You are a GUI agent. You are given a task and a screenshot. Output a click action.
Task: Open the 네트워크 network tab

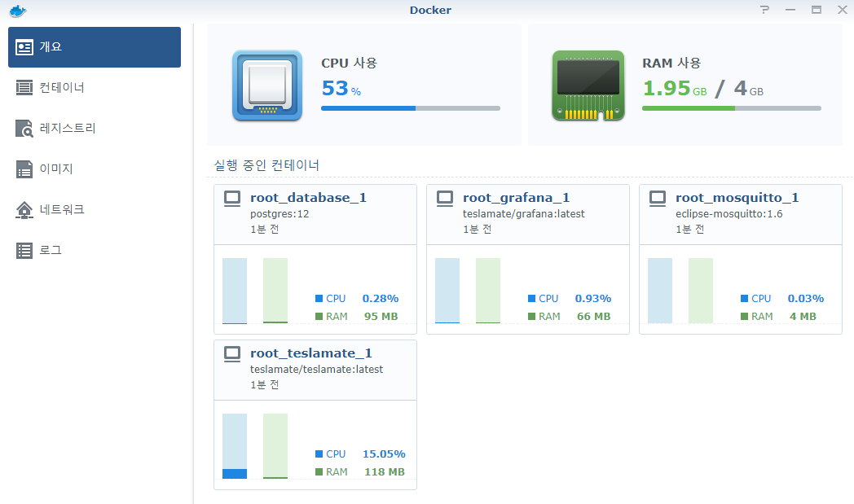(x=95, y=209)
